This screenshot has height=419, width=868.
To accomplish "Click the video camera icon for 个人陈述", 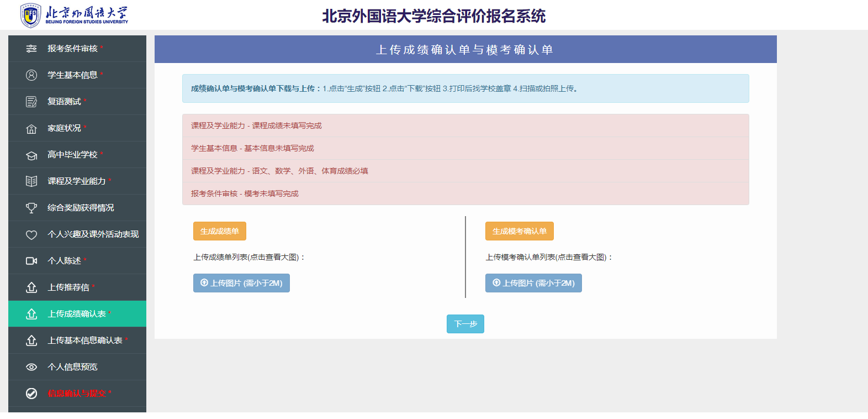I will pos(31,261).
